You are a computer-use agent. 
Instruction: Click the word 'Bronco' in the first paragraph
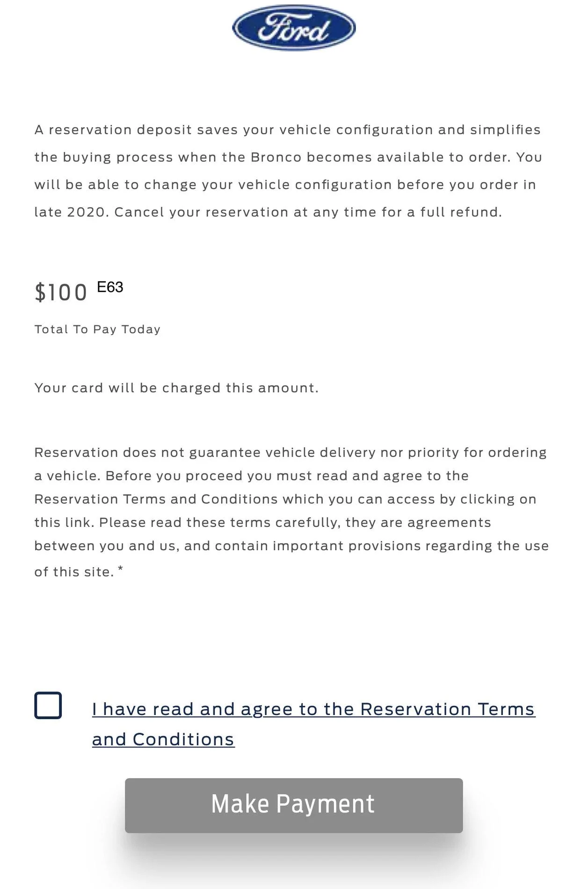coord(276,157)
